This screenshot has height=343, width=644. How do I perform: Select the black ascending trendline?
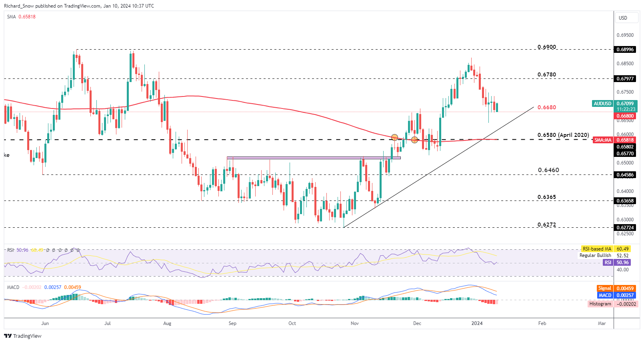tap(438, 167)
